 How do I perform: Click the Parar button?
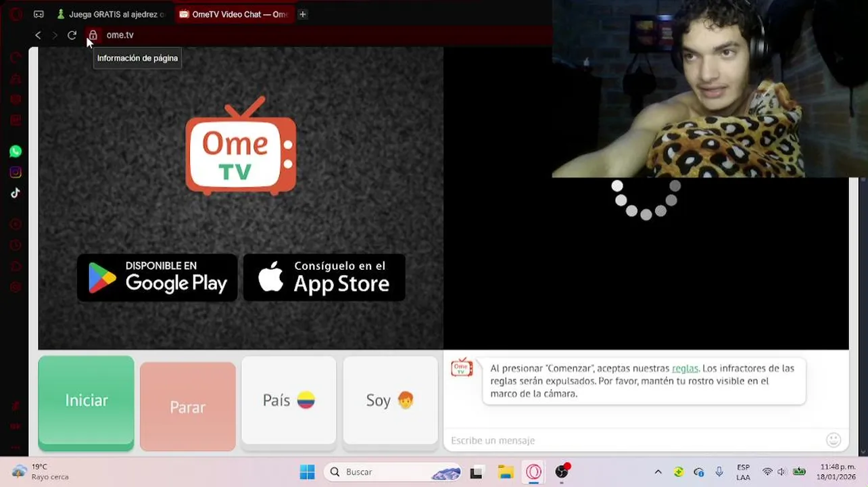pyautogui.click(x=187, y=407)
